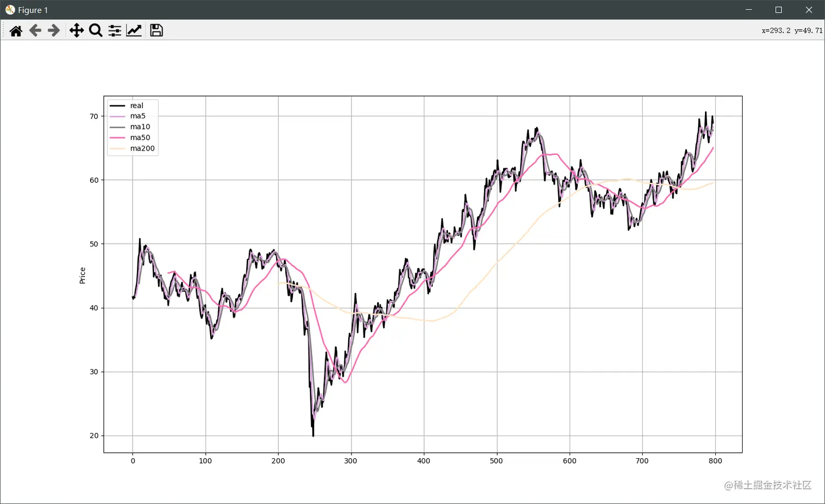Go back to previous view
The width and height of the screenshot is (825, 504).
(35, 31)
